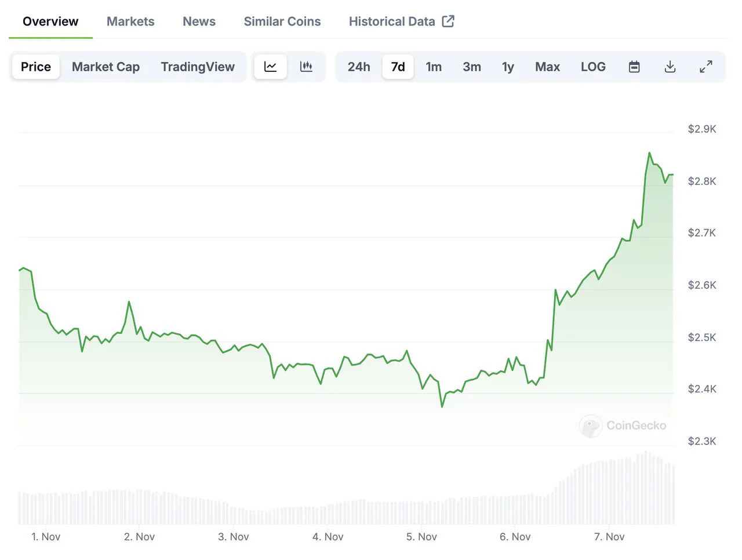
Task: Set time range to 24h
Action: [359, 67]
